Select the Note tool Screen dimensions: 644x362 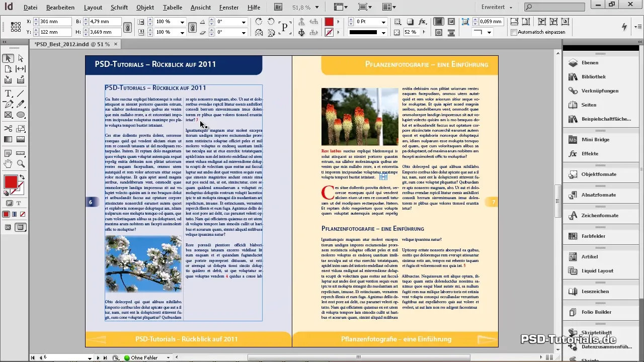point(8,153)
